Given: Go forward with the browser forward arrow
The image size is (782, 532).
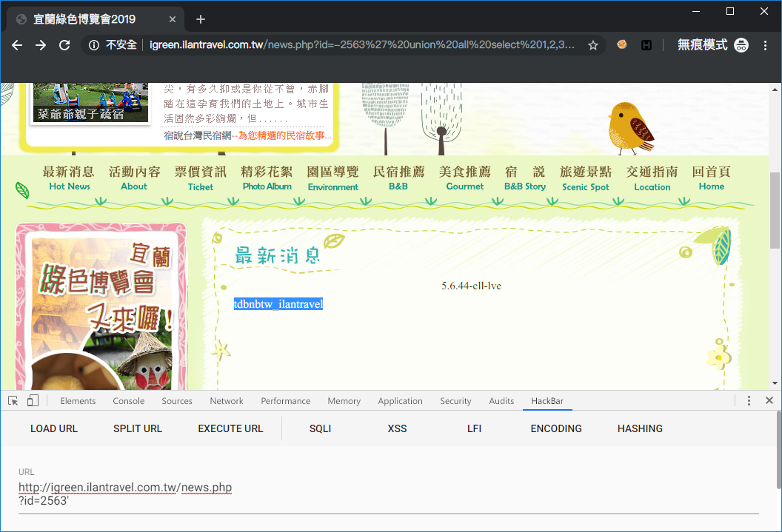Looking at the screenshot, I should tap(41, 45).
